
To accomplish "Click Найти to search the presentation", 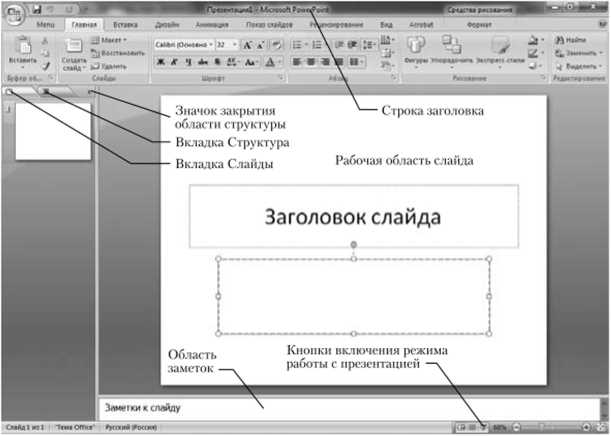I will click(x=571, y=40).
